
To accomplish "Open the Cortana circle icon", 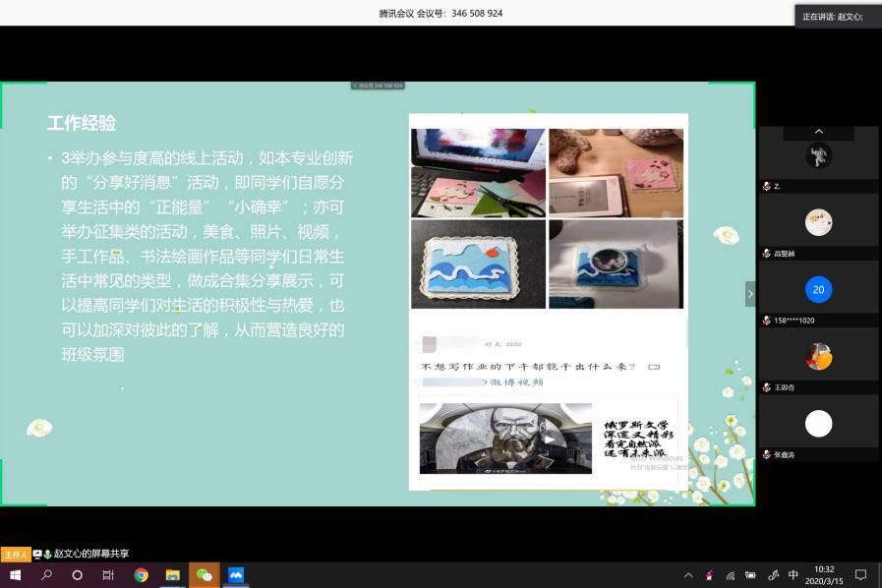I will coord(78,575).
